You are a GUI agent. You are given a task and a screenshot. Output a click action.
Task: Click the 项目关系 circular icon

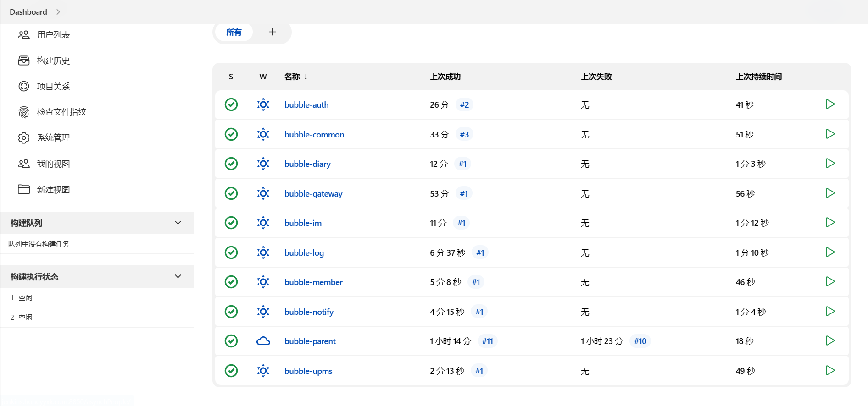[x=24, y=86]
